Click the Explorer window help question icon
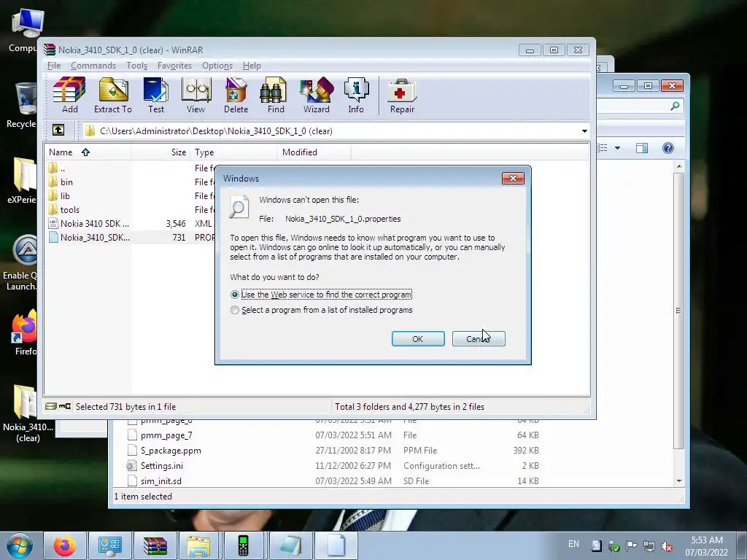This screenshot has width=747, height=560. coord(668,148)
